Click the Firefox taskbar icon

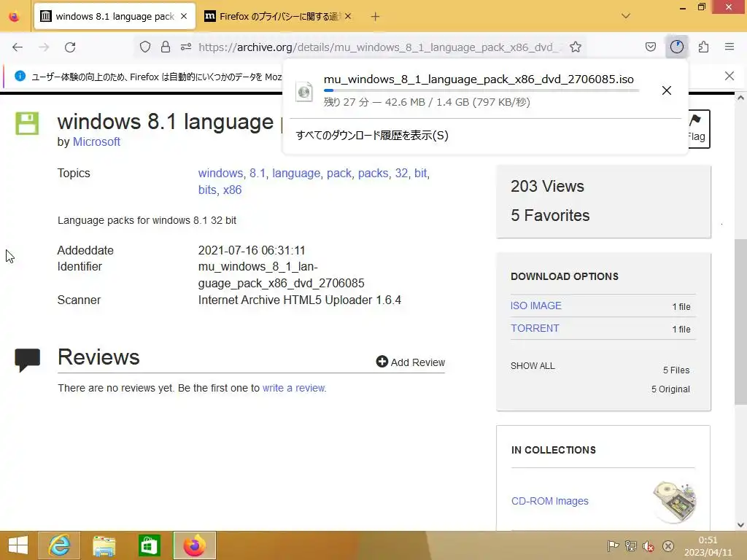194,545
